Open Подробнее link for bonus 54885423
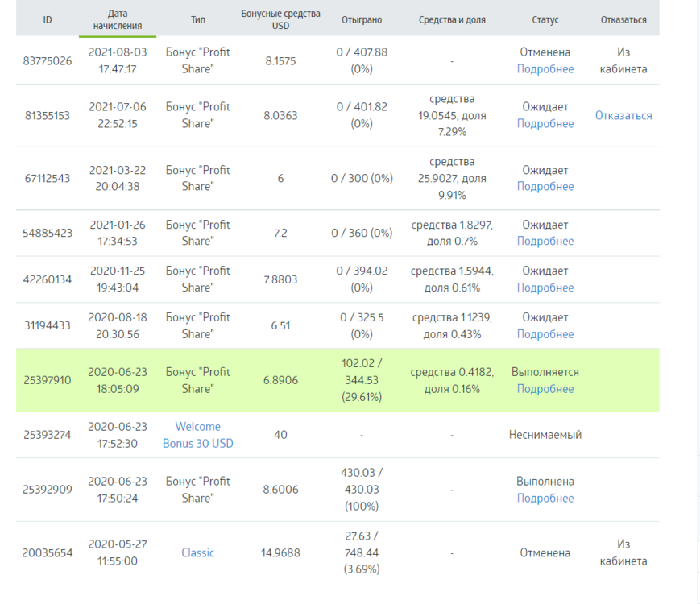Image resolution: width=700 pixels, height=604 pixels. pyautogui.click(x=545, y=241)
